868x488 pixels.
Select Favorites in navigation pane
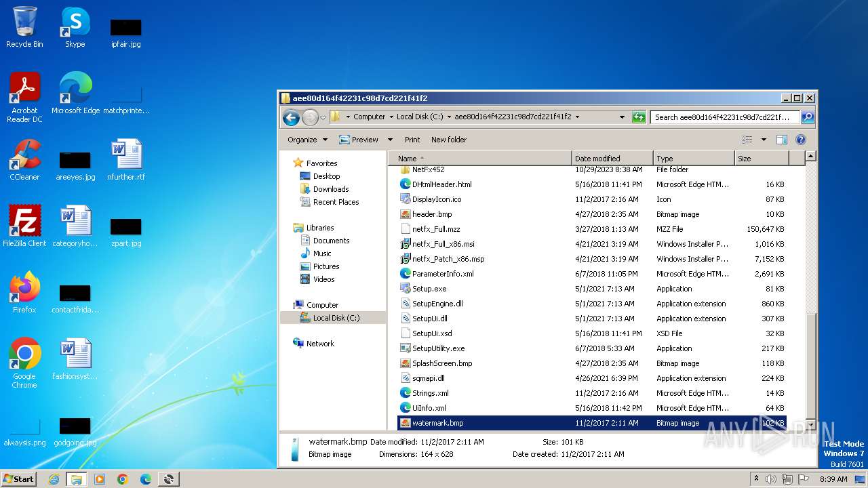pyautogui.click(x=321, y=163)
